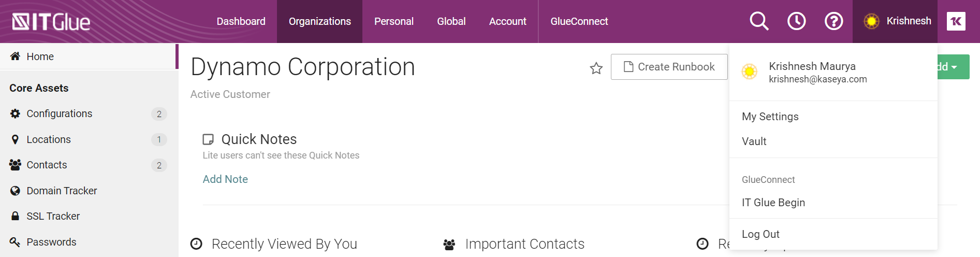Click the Add Note link
Image resolution: width=980 pixels, height=257 pixels.
(225, 179)
